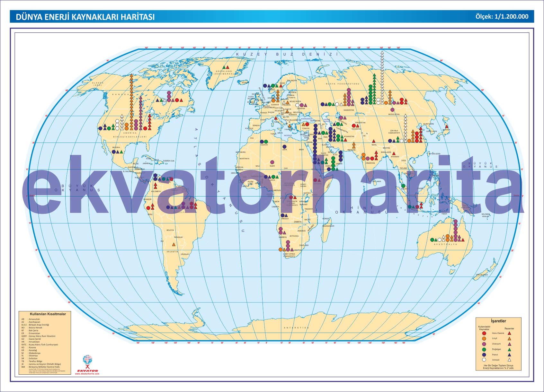Click the Grönland (Danimarka) label
The height and width of the screenshot is (392, 544).
[224, 73]
